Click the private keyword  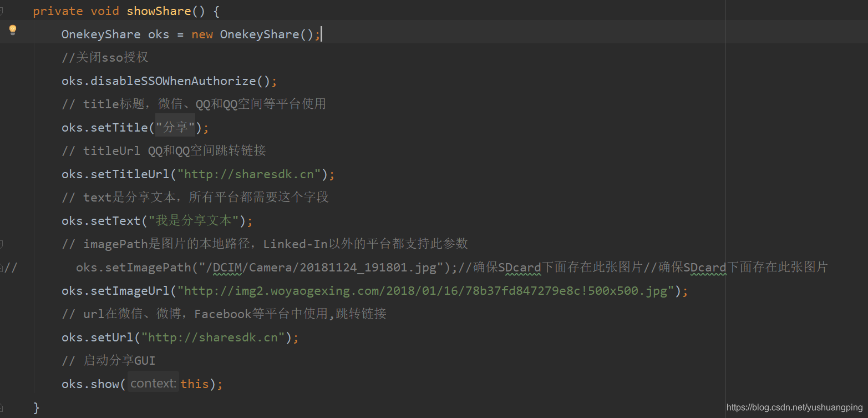[x=58, y=11]
